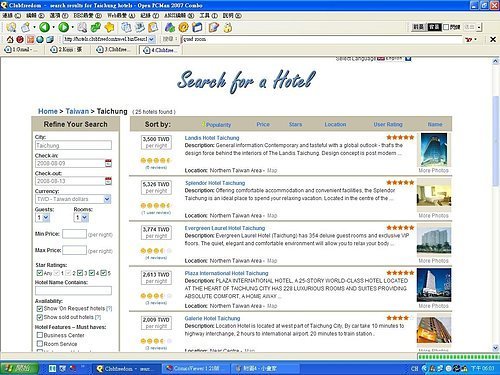Go to Taiwan breadcrumb link
Image resolution: width=500 pixels, height=375 pixels.
pos(77,111)
